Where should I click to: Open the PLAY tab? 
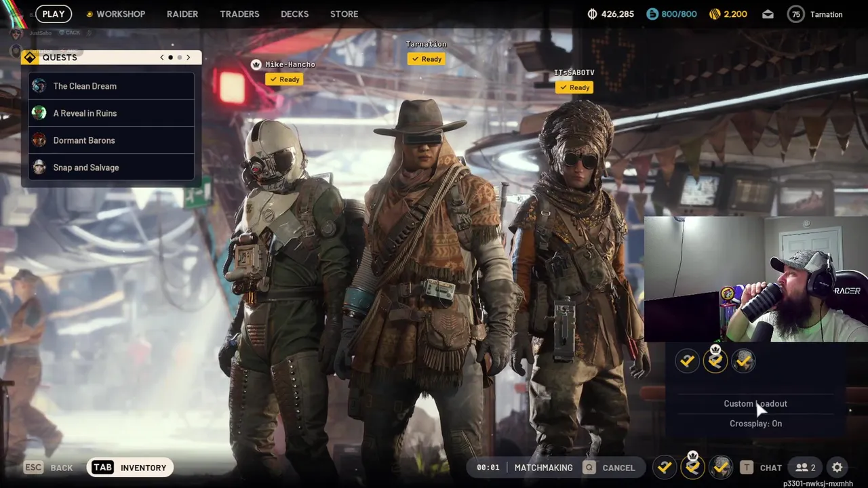[x=53, y=14]
